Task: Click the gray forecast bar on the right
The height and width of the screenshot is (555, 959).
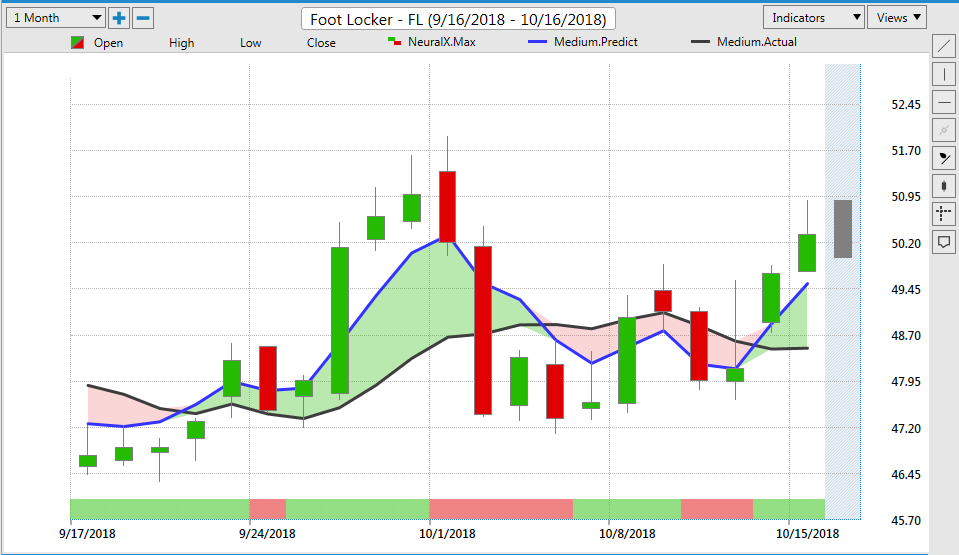Action: [843, 229]
